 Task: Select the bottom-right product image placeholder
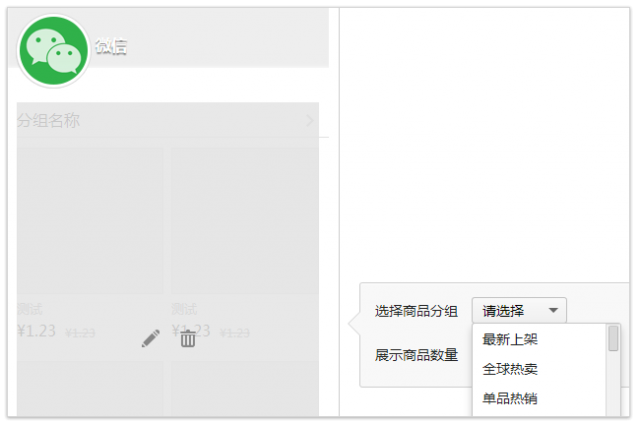[243, 390]
